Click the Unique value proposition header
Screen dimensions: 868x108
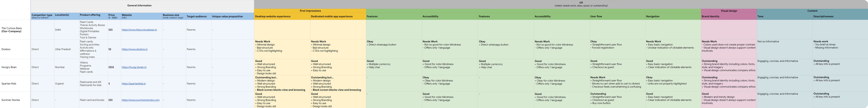tap(227, 17)
